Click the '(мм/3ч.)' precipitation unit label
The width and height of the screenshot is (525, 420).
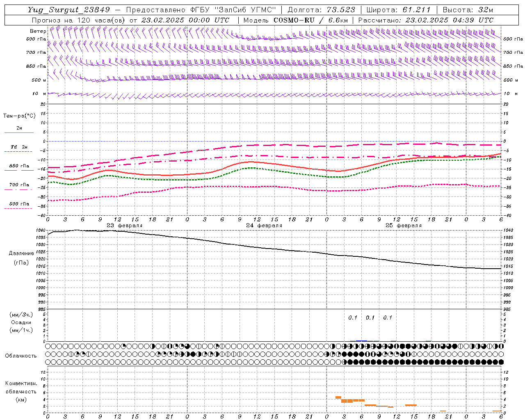click(21, 315)
